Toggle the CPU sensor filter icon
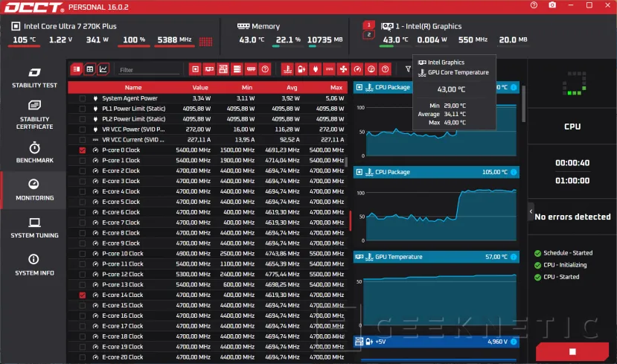This screenshot has width=617, height=364. pos(195,69)
